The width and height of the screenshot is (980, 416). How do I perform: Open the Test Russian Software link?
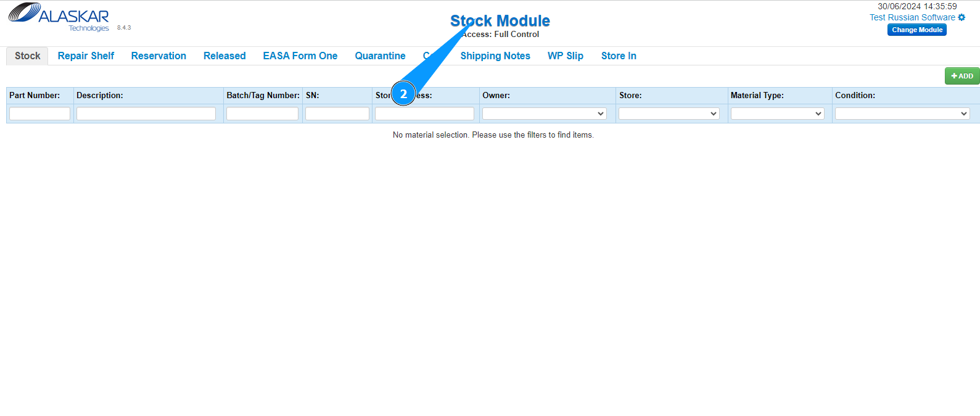[912, 17]
